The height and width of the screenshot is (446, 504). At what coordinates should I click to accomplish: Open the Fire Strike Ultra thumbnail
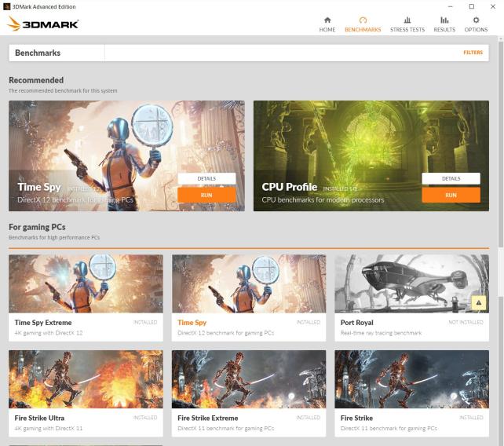(86, 379)
